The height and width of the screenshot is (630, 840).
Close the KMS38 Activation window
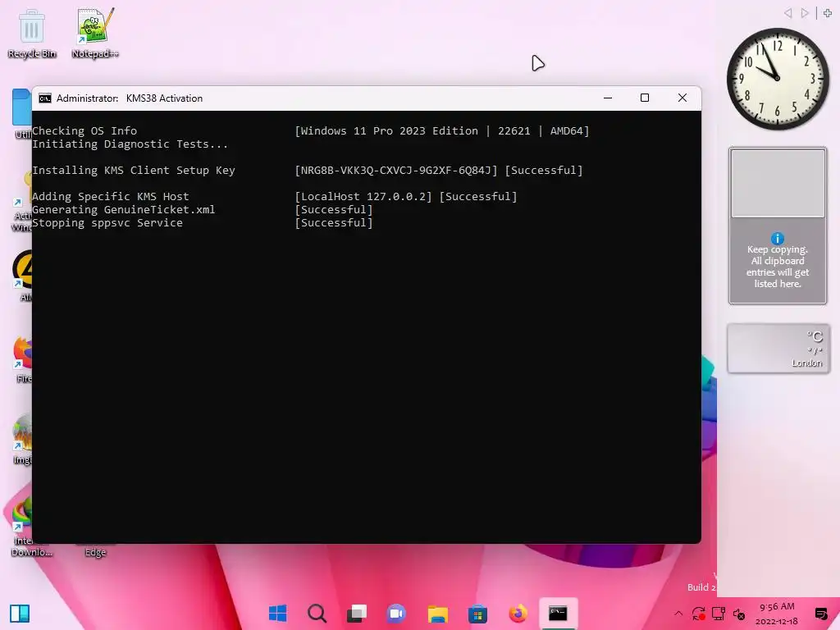(682, 98)
